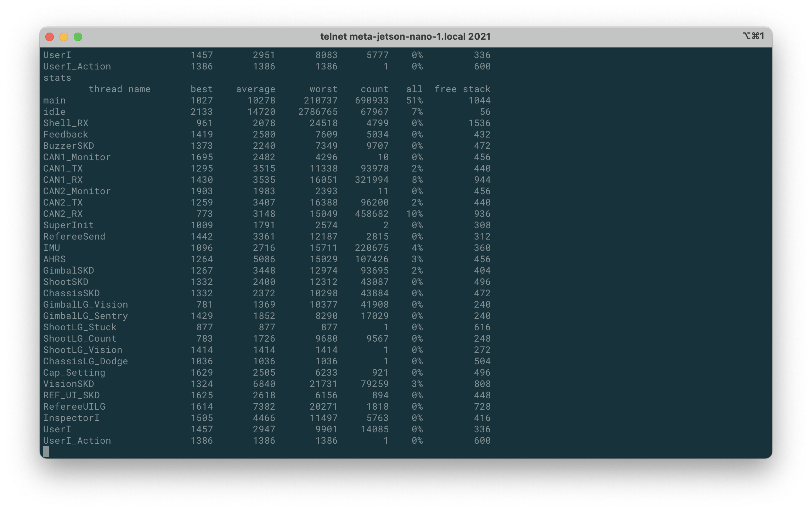812x511 pixels.
Task: Click the 'GimbalLG_Sentry' thread name
Action: point(86,316)
